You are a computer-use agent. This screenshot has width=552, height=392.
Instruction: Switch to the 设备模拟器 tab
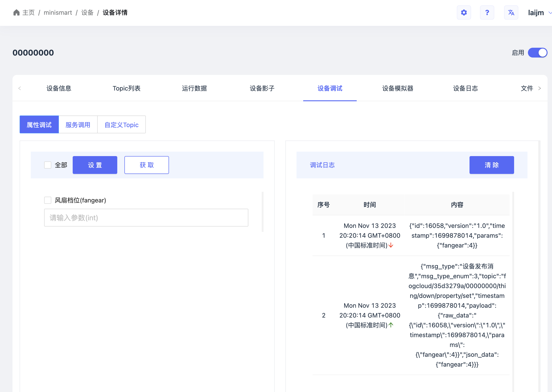pyautogui.click(x=398, y=88)
